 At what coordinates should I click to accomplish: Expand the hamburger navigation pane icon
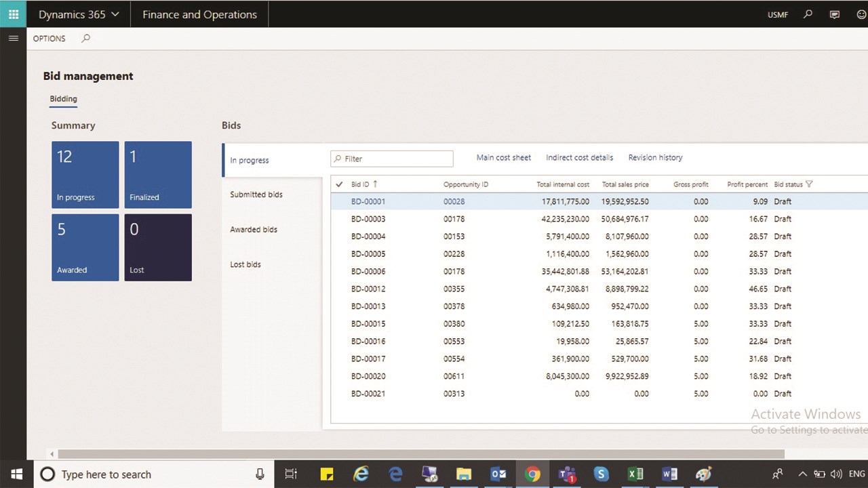13,39
